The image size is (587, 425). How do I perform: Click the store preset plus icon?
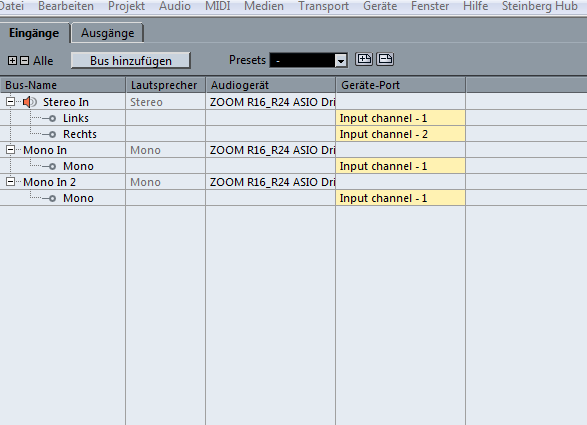point(364,59)
